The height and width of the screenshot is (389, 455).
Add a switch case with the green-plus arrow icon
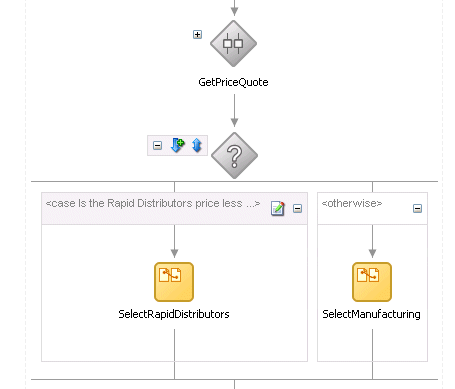pyautogui.click(x=178, y=145)
